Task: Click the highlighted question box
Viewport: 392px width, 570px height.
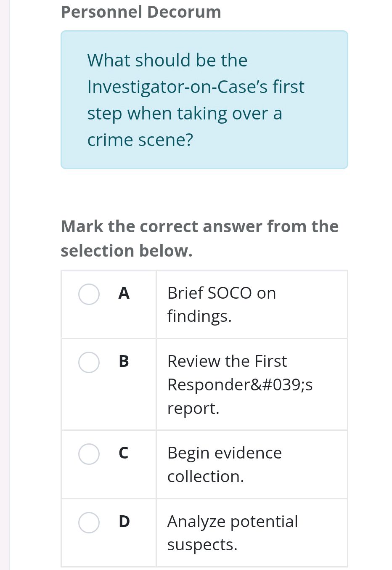Action: click(x=204, y=100)
